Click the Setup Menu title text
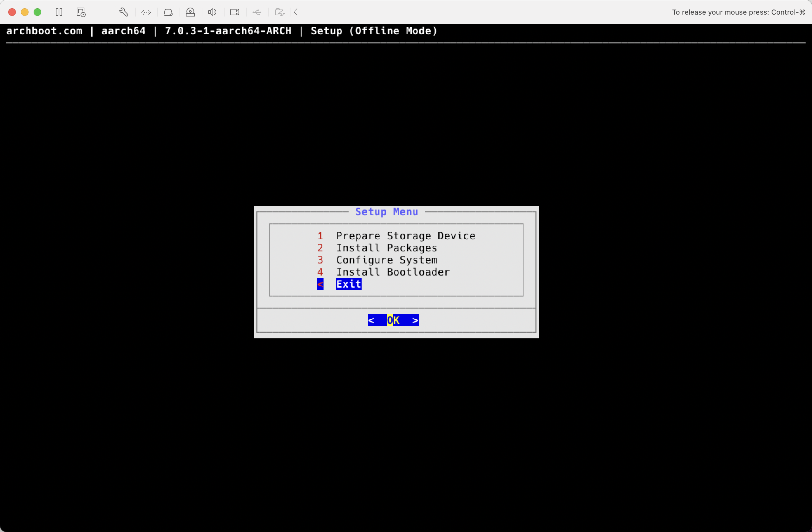 pyautogui.click(x=387, y=212)
